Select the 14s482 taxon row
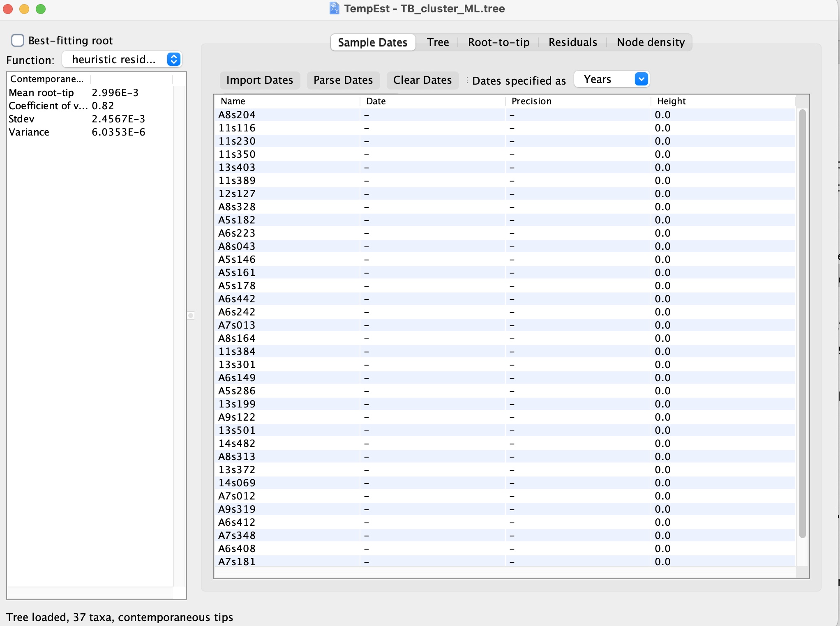The height and width of the screenshot is (626, 840). click(x=505, y=444)
